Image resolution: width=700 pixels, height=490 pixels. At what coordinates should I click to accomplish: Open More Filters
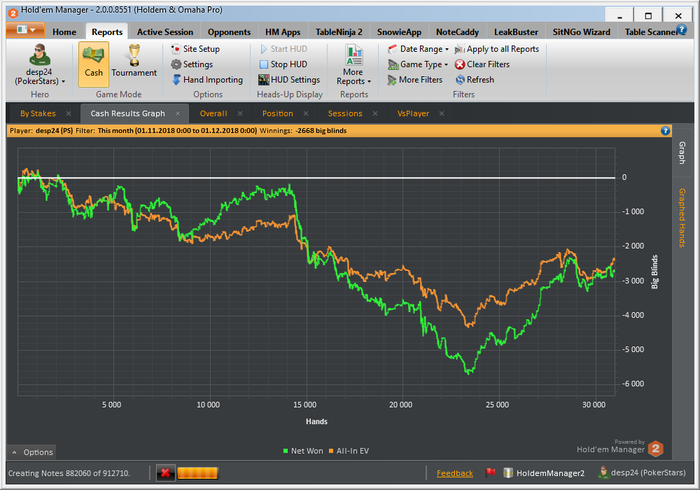pos(415,80)
